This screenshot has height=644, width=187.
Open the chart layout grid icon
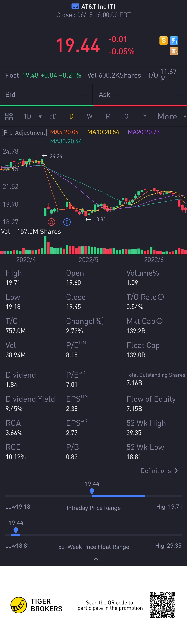point(9,116)
